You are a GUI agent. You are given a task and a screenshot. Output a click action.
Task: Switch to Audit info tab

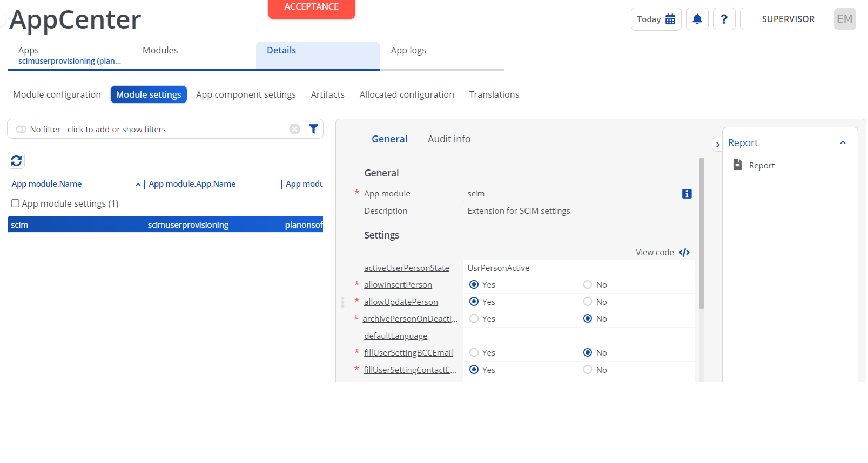tap(449, 139)
